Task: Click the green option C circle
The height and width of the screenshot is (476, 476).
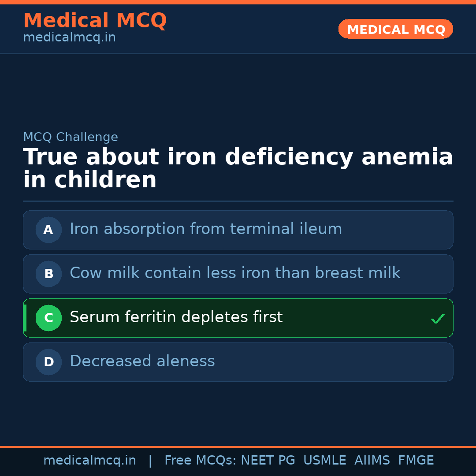Action: tap(48, 318)
